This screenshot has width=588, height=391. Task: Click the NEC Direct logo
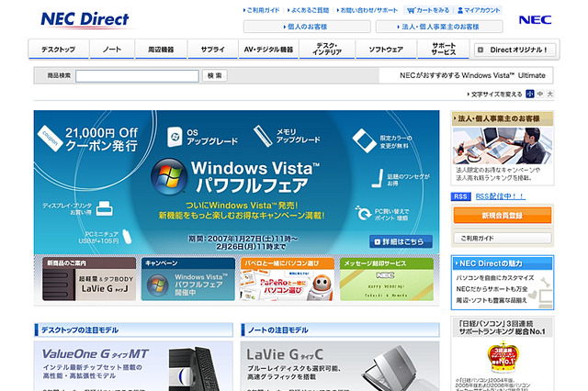point(85,19)
